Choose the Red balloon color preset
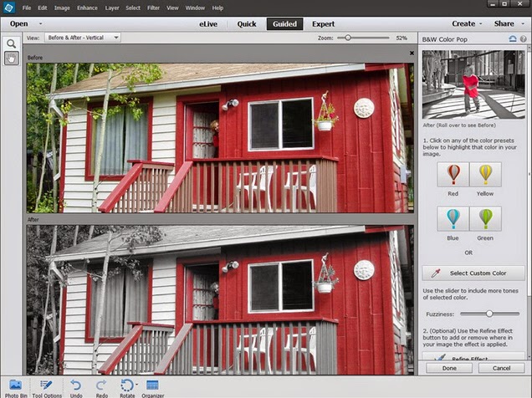This screenshot has width=532, height=398. point(453,174)
